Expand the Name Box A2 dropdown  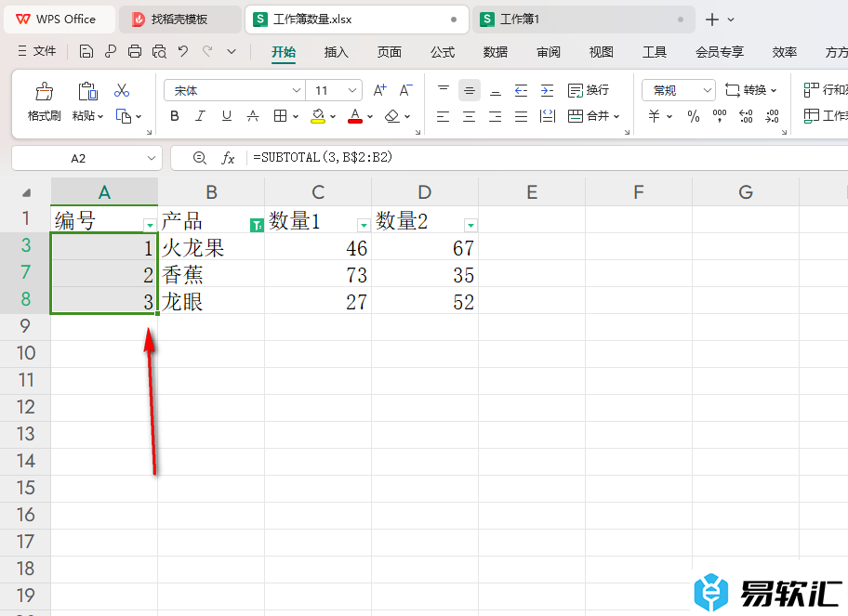tap(151, 158)
